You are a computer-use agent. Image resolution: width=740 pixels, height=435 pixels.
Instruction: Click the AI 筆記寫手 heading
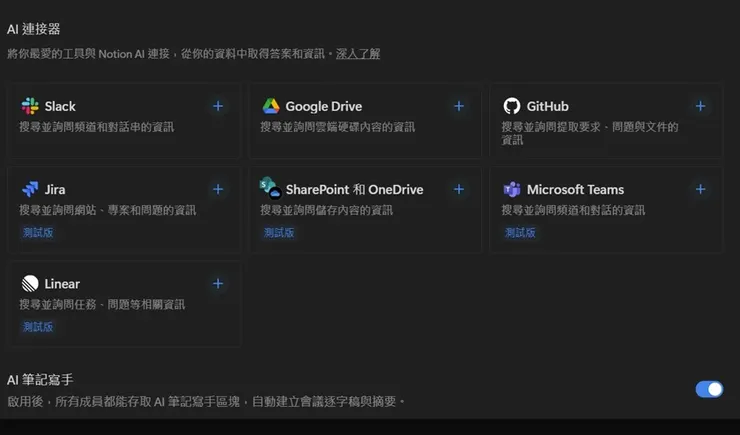tap(40, 380)
